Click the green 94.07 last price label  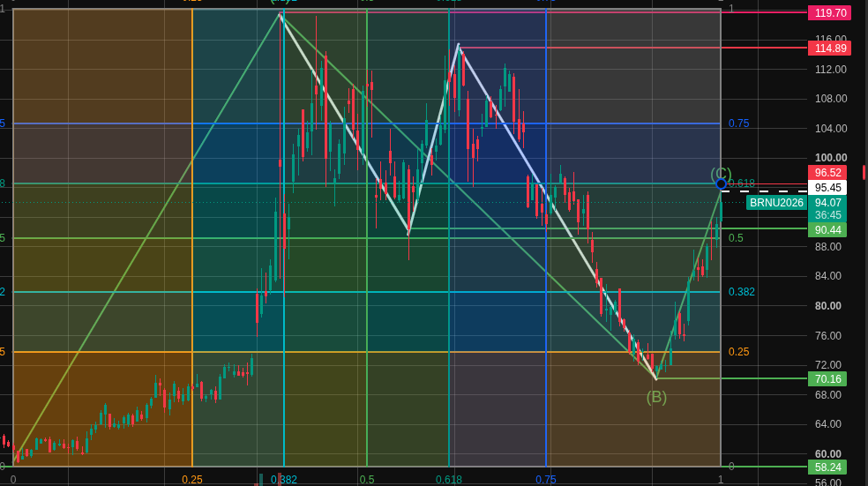coord(827,203)
